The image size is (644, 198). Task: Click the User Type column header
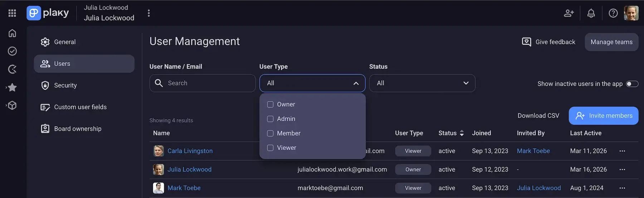tap(409, 133)
